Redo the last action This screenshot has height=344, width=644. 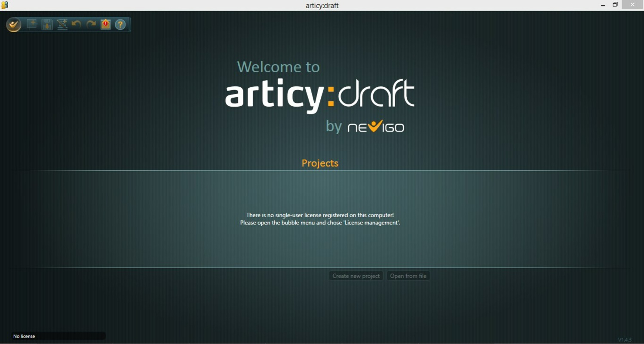(90, 24)
